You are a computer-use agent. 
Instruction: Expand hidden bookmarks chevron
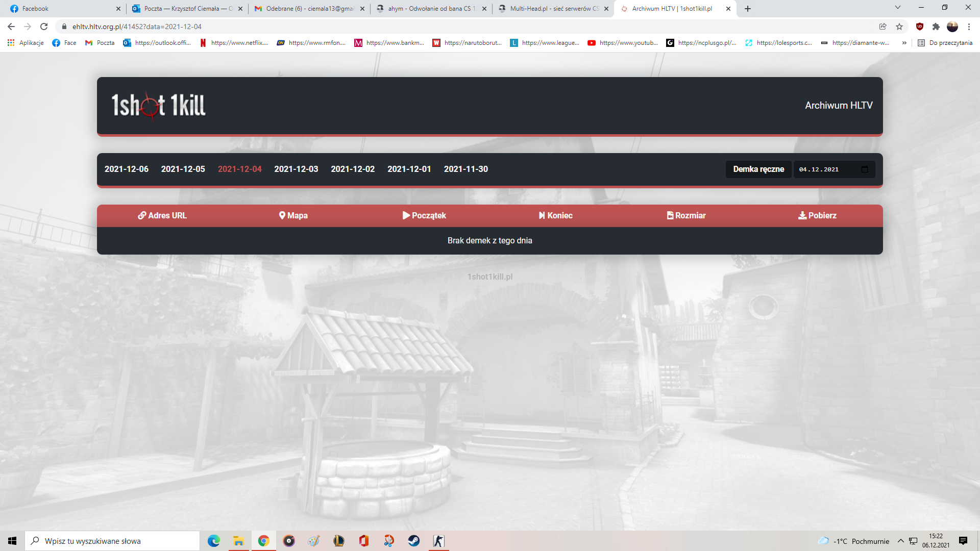[904, 43]
